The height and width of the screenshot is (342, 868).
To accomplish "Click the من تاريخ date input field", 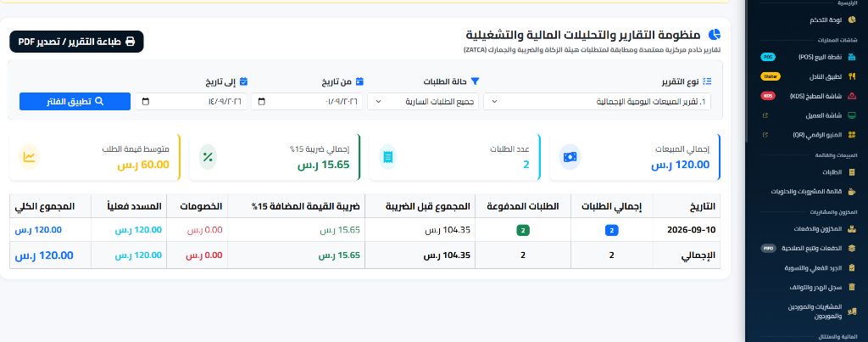I will click(307, 102).
